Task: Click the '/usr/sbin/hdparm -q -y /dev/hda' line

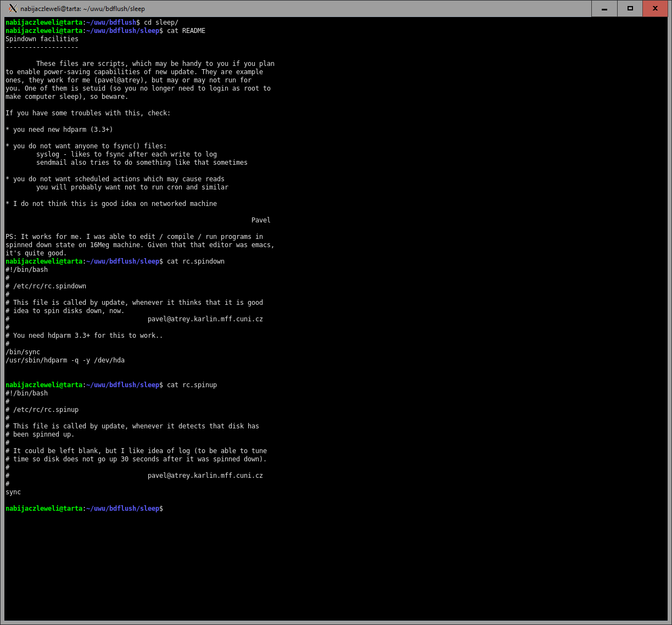Action: click(65, 360)
